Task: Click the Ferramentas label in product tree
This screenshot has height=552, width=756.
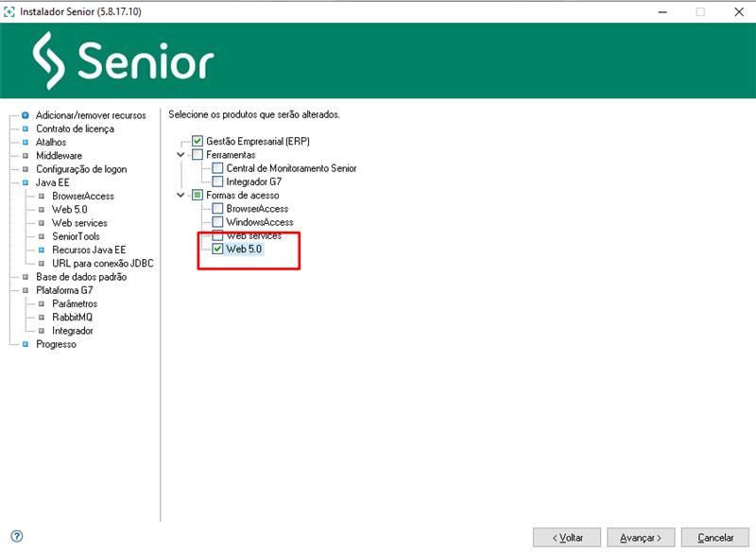Action: [x=231, y=155]
